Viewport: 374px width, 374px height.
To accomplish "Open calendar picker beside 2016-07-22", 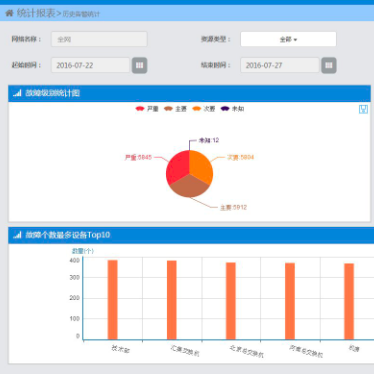I will coord(139,65).
